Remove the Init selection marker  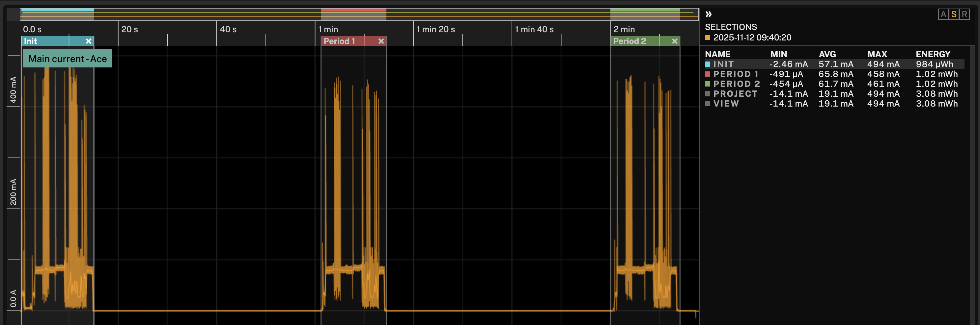click(x=89, y=41)
